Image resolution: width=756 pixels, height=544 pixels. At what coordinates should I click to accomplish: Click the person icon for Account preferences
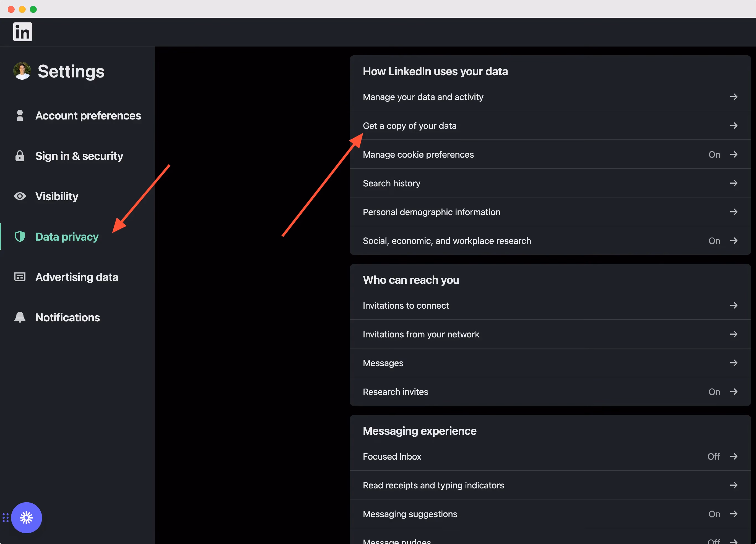tap(20, 116)
